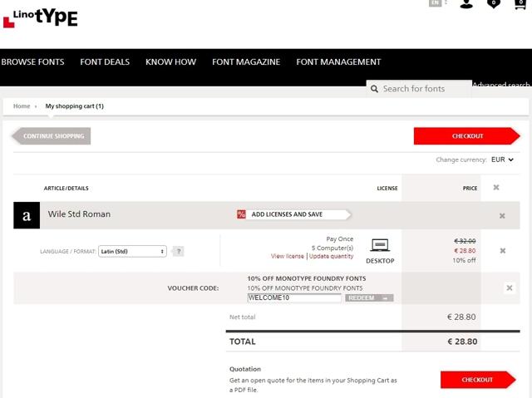Image resolution: width=532 pixels, height=398 pixels.
Task: Click the bottom Checkout button
Action: pos(478,380)
